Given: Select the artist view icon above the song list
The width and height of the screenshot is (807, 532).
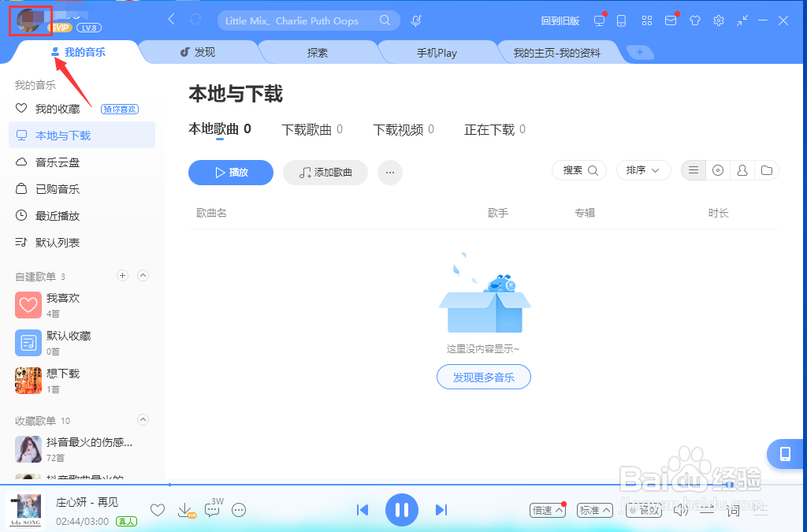Looking at the screenshot, I should pos(742,170).
